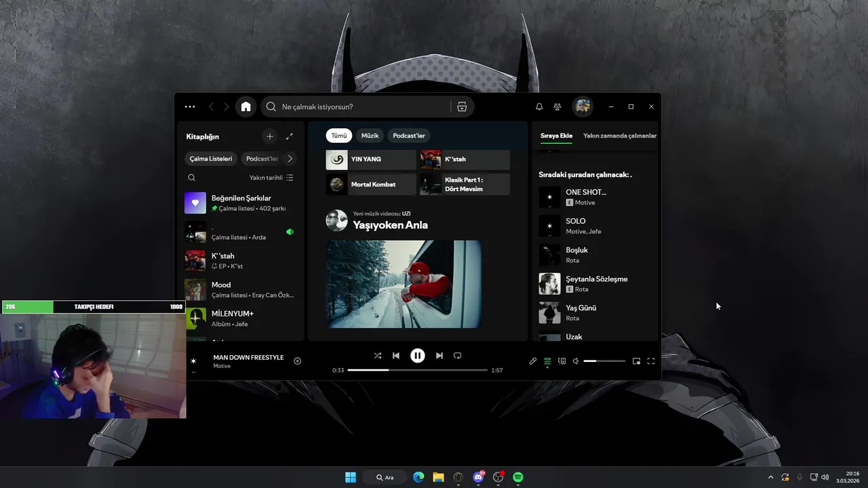This screenshot has height=488, width=868.
Task: Open the Windows Start menu
Action: [351, 477]
